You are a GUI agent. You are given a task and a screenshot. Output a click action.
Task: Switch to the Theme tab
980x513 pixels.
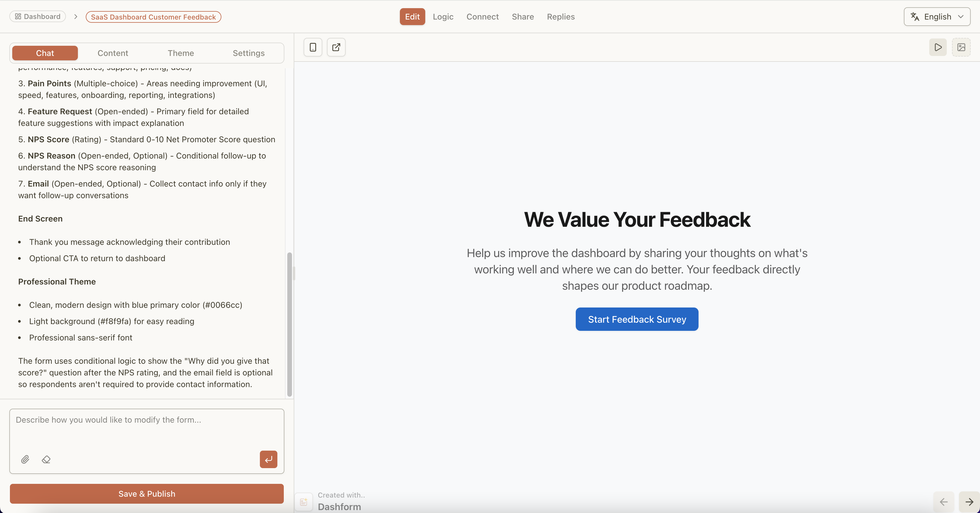pos(181,53)
